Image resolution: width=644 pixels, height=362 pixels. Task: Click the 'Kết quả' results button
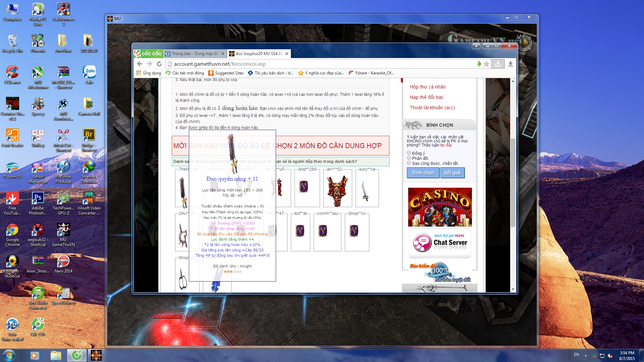click(452, 173)
